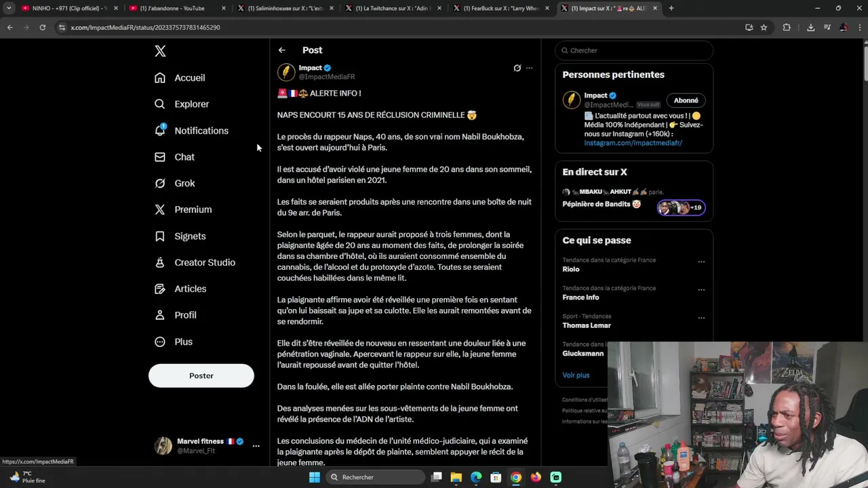The height and width of the screenshot is (488, 868).
Task: Open the tab search dropdown arrow
Action: (8, 8)
